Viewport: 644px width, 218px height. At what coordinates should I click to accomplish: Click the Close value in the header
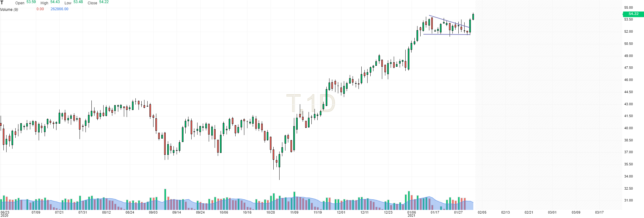pos(104,2)
